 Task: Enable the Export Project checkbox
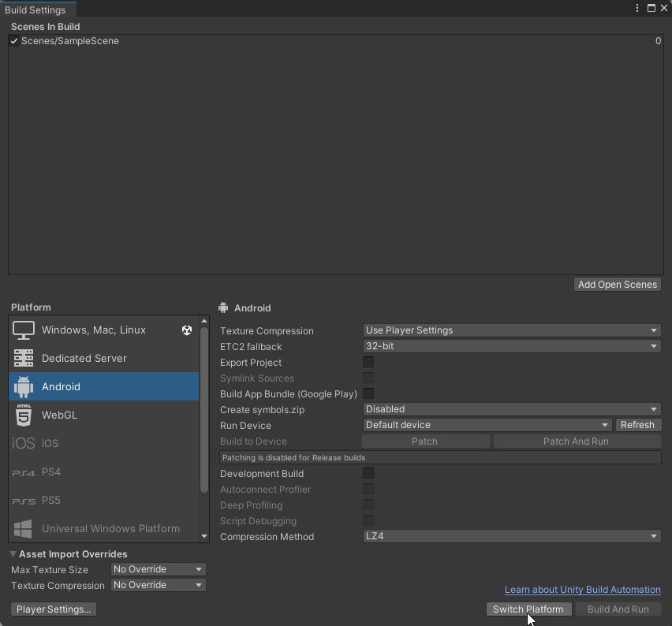coord(368,362)
